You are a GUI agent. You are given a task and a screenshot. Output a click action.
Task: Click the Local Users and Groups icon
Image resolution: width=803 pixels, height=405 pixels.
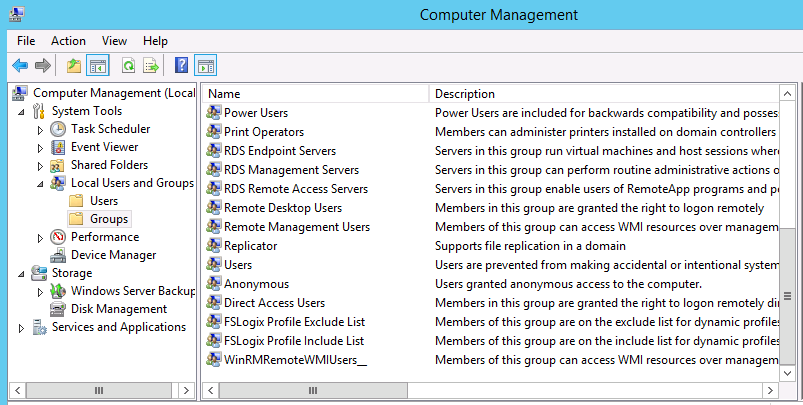[58, 183]
